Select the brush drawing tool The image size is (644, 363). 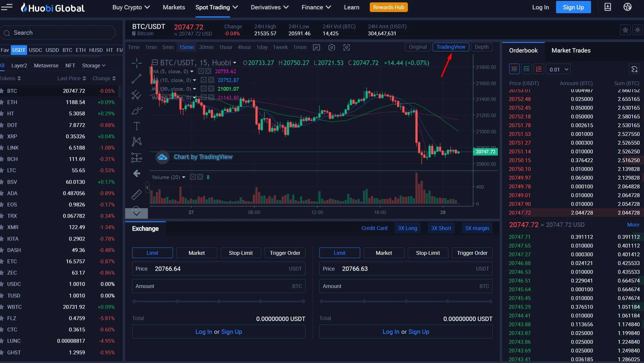point(136,111)
